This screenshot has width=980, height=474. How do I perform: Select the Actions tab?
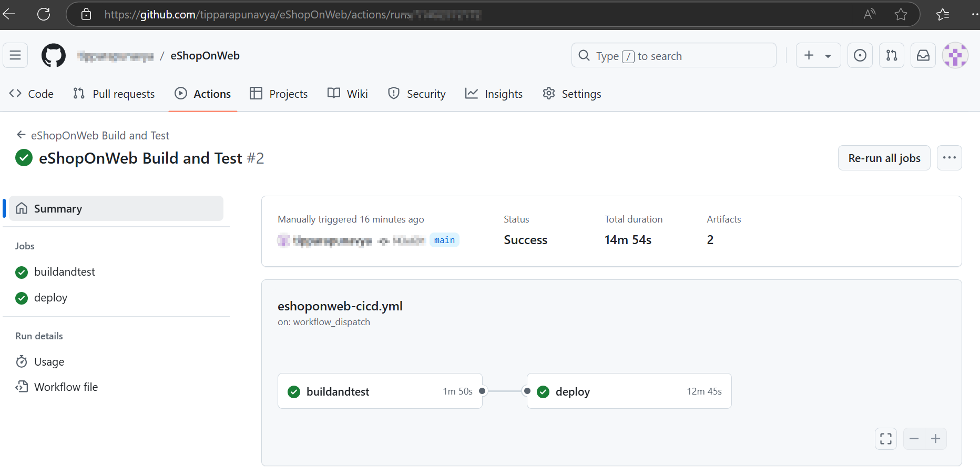tap(203, 94)
